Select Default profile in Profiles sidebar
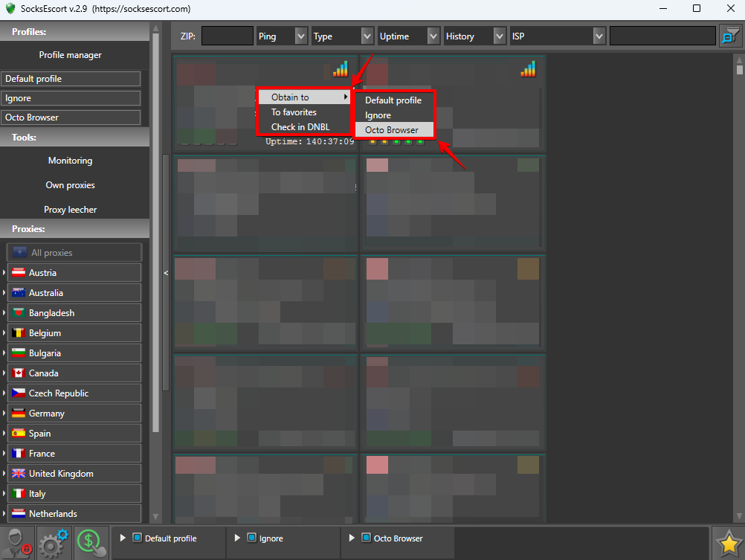Viewport: 745px width, 560px height. point(71,78)
